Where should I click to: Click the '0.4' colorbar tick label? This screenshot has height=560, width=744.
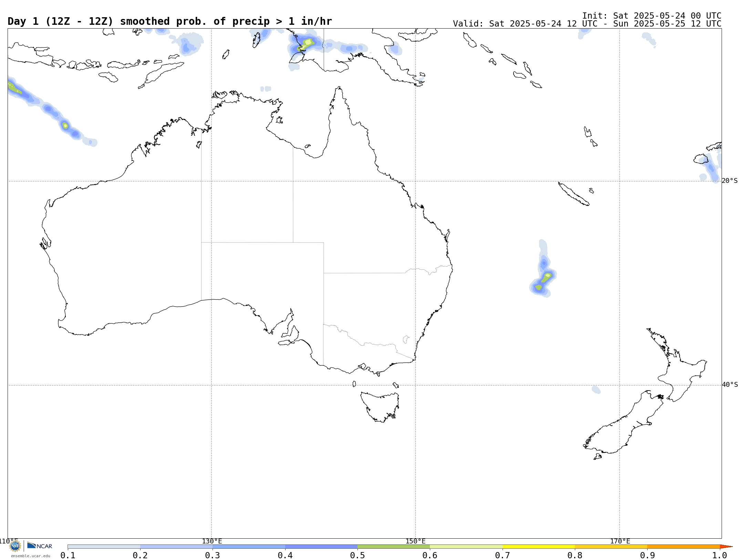285,556
